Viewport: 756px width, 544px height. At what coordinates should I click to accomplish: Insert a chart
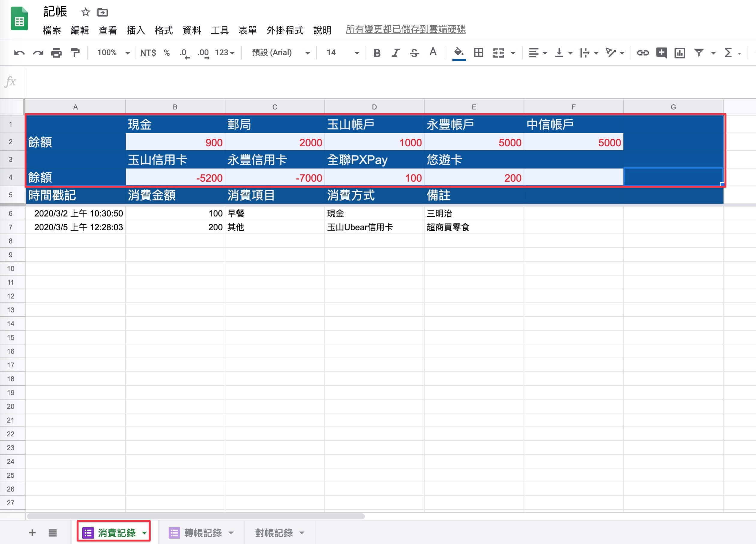[x=680, y=53]
